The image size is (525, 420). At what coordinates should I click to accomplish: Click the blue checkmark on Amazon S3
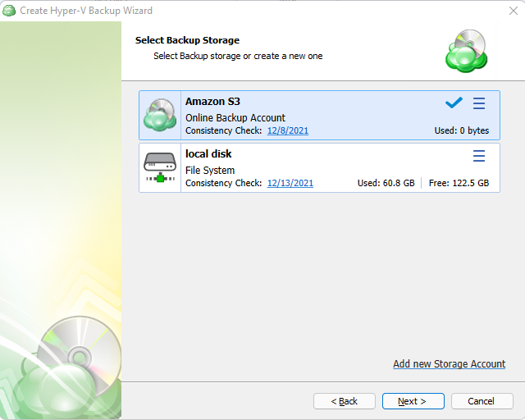pyautogui.click(x=454, y=103)
